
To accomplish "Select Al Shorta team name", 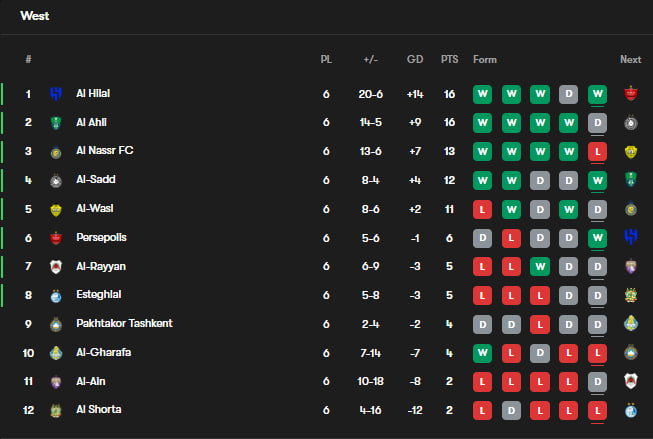I will tap(99, 409).
